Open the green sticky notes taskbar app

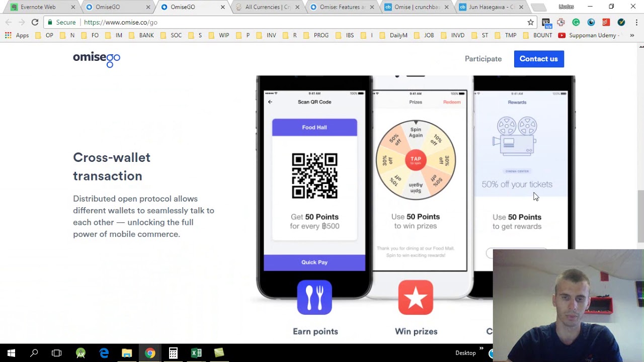pyautogui.click(x=219, y=353)
